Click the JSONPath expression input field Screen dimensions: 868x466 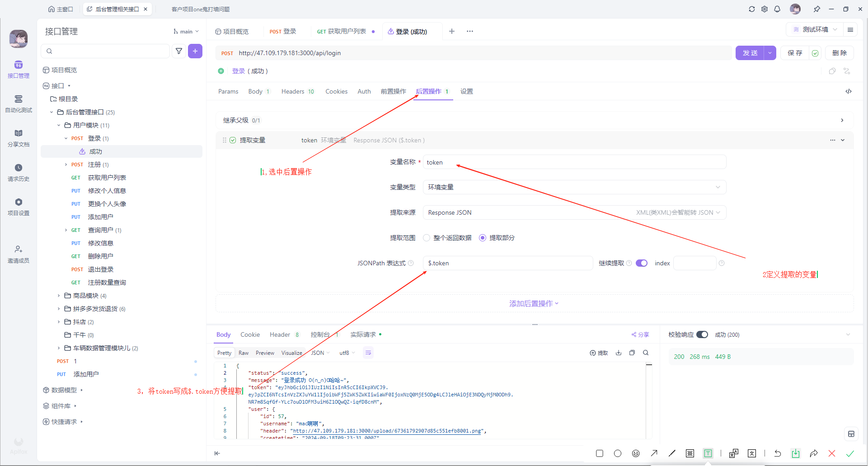[507, 263]
